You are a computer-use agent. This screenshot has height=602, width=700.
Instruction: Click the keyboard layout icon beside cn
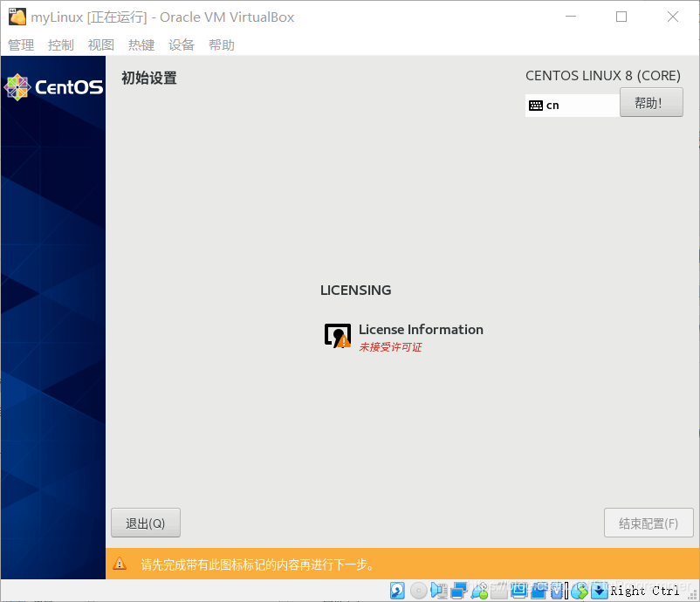tap(536, 106)
